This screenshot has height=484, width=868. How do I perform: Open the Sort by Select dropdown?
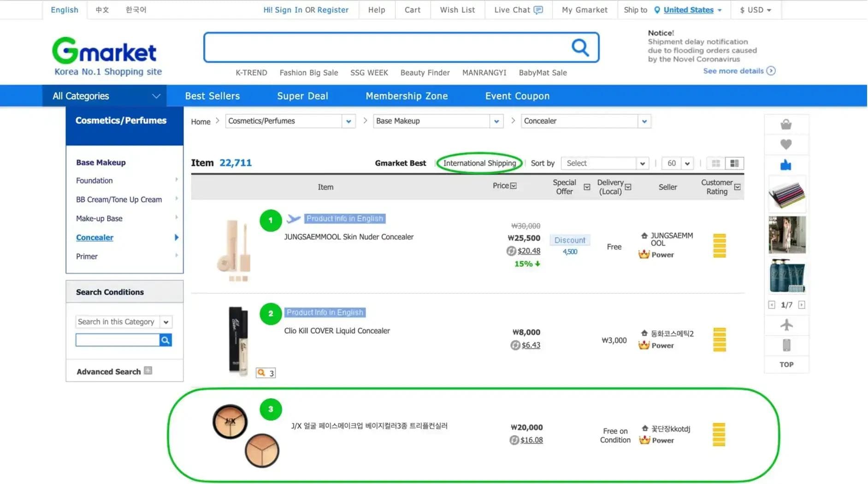tap(604, 163)
